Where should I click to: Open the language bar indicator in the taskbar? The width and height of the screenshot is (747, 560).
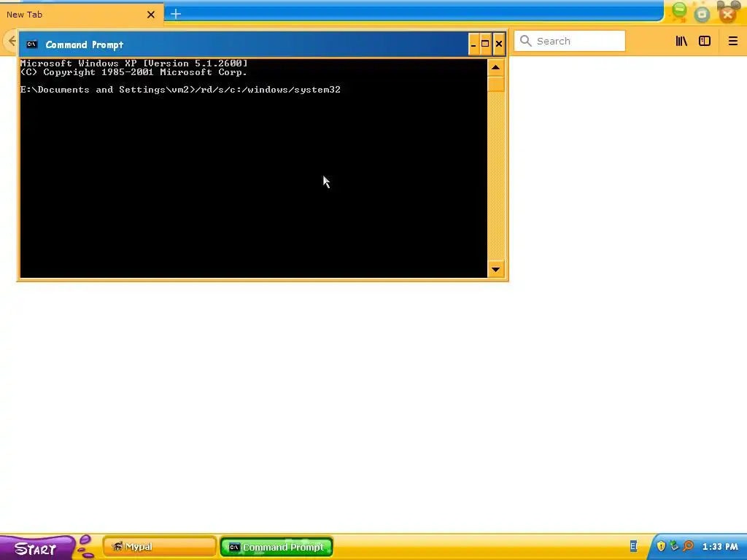click(633, 546)
